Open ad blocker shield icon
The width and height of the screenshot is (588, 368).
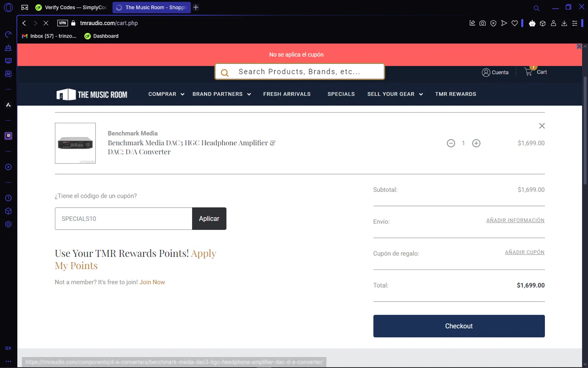click(494, 23)
